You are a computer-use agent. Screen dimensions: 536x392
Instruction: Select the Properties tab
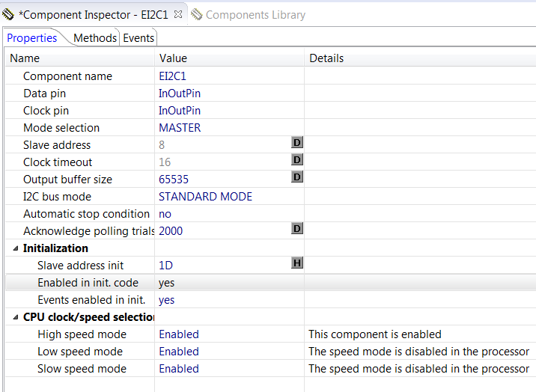click(x=32, y=38)
